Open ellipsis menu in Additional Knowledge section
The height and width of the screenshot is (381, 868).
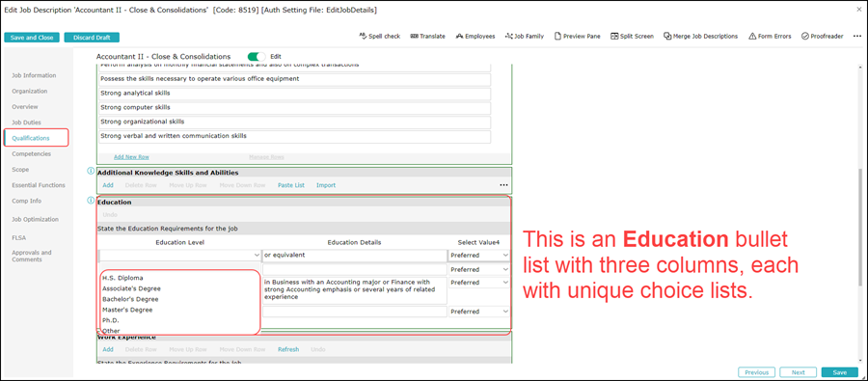pyautogui.click(x=503, y=185)
